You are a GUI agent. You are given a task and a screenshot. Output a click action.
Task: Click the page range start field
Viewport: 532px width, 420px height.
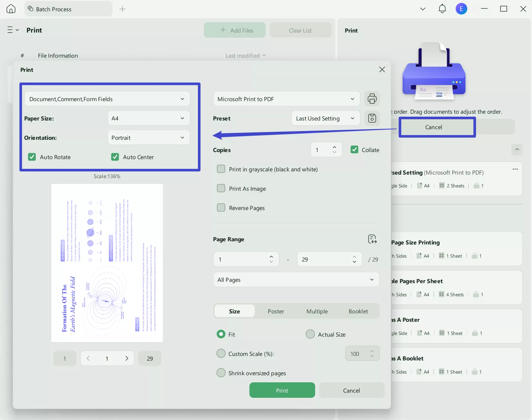[x=246, y=259]
